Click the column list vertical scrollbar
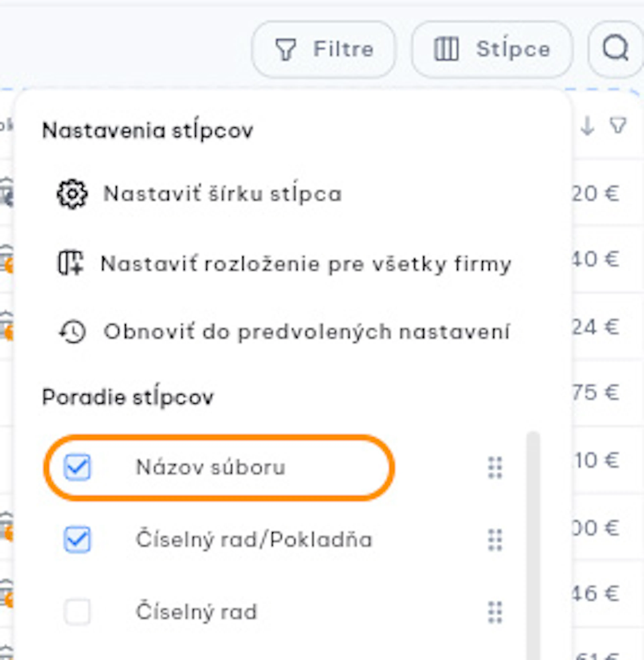Screen dimensions: 644x660 [533, 545]
